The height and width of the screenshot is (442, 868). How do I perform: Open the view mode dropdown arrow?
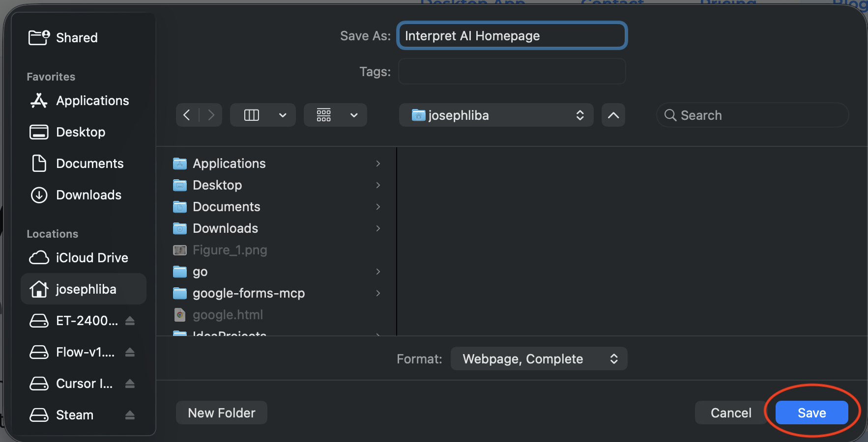click(x=283, y=115)
